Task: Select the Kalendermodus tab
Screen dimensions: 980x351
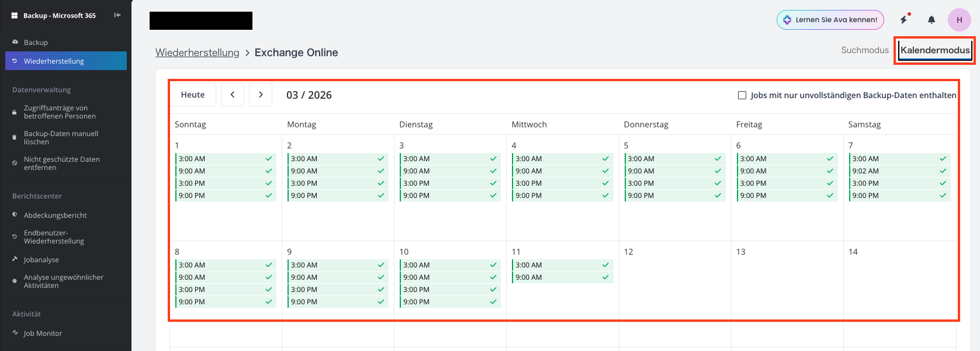Action: click(935, 50)
